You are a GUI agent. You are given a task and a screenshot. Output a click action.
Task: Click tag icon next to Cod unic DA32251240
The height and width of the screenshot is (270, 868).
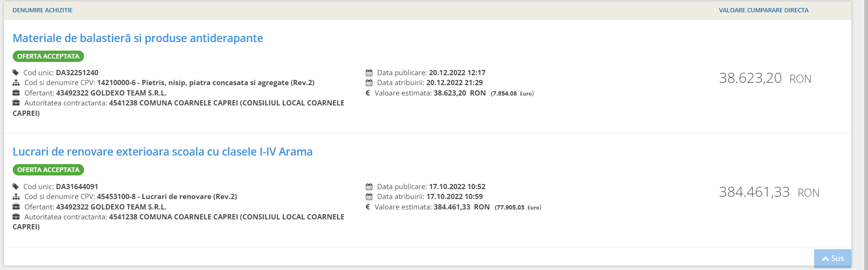(16, 73)
